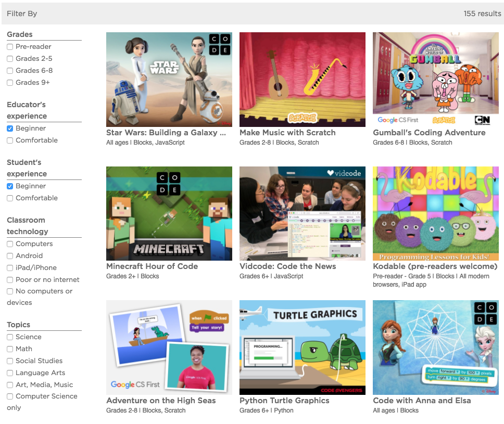Tick the Grades 6-8 checkbox

pyautogui.click(x=10, y=71)
